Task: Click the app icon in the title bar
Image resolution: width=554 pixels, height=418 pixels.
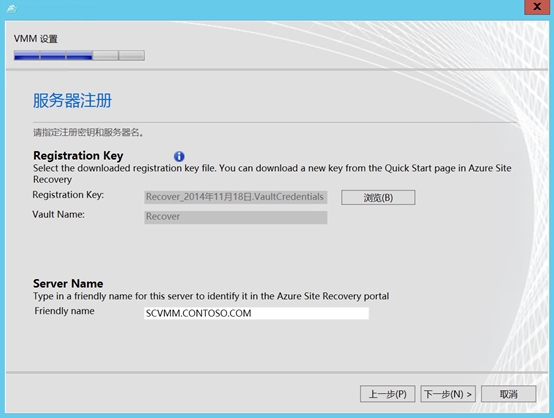Action: pos(12,8)
